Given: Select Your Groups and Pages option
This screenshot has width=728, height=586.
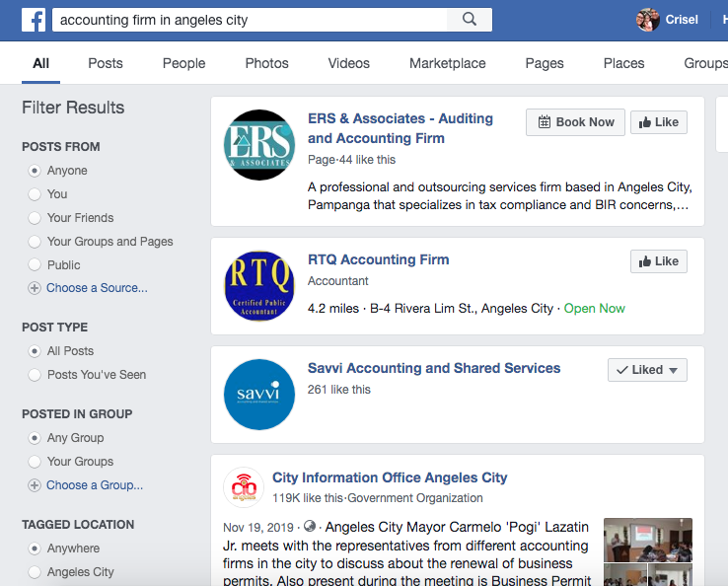Looking at the screenshot, I should coord(35,242).
